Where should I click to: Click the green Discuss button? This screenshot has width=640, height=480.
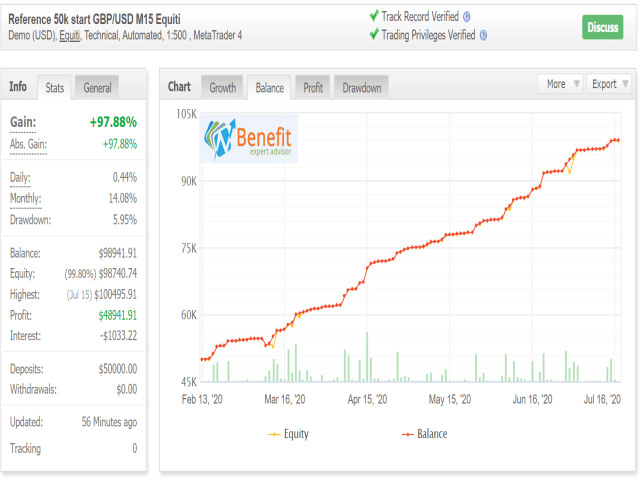(602, 27)
